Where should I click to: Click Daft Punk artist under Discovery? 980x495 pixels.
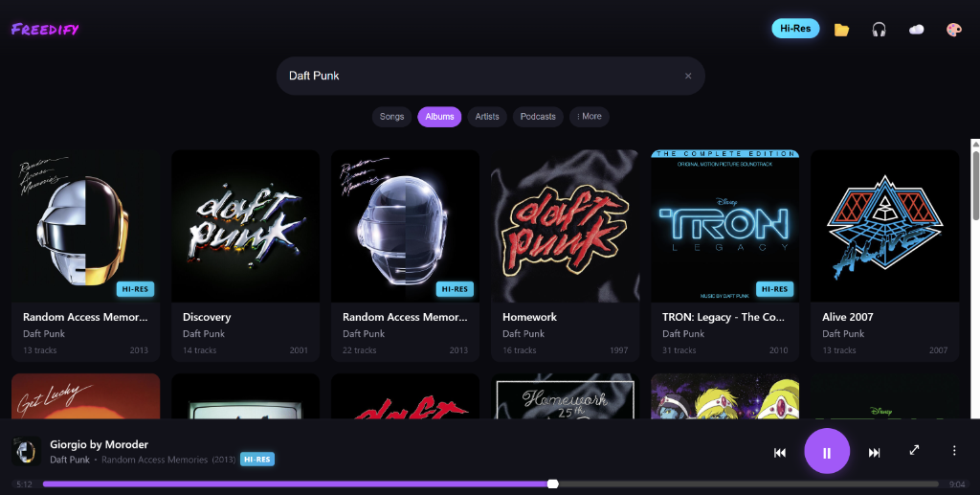point(204,334)
